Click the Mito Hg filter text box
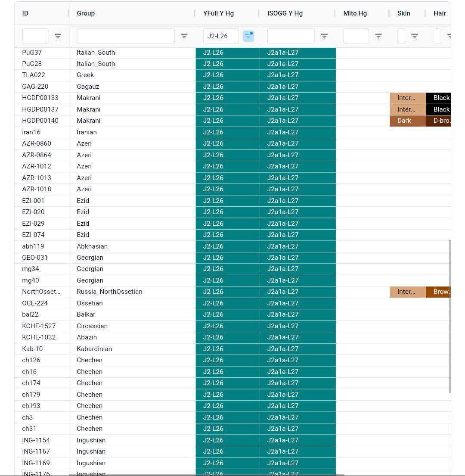This screenshot has width=465, height=476. (356, 36)
